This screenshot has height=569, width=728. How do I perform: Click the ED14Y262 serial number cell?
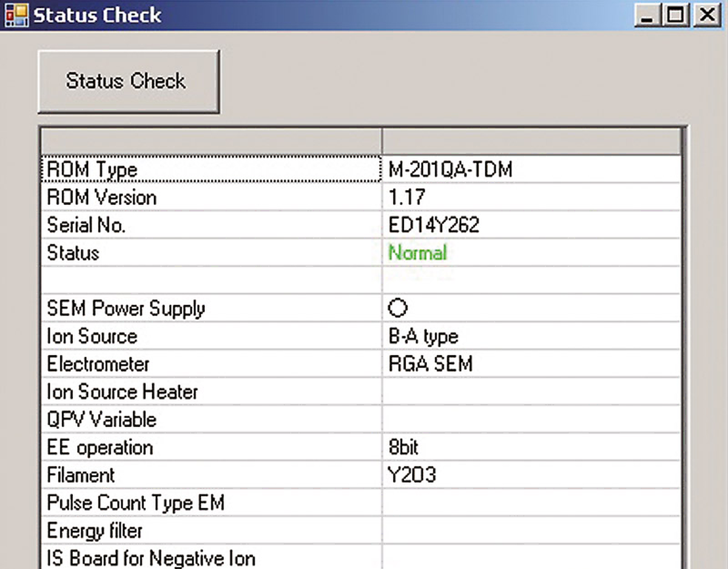click(434, 226)
